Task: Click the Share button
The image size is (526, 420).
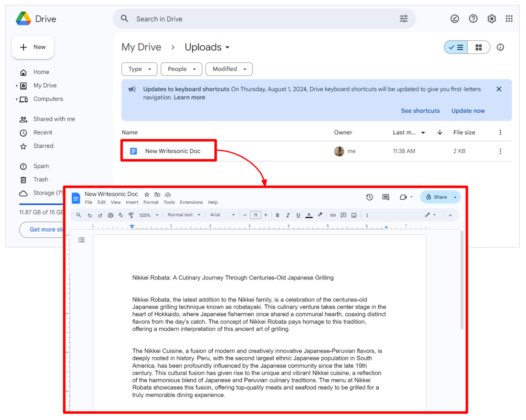Action: pyautogui.click(x=436, y=197)
